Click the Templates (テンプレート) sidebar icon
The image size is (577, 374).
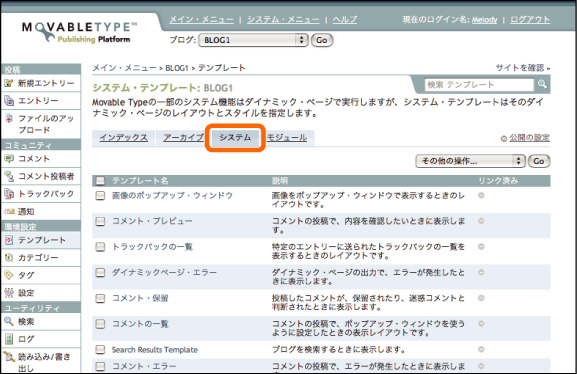[9, 240]
